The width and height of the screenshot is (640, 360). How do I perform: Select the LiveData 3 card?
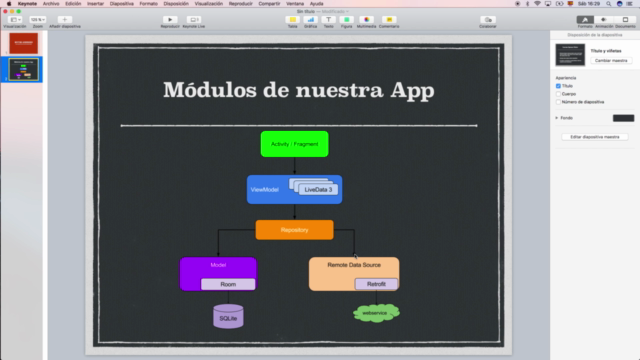[318, 189]
